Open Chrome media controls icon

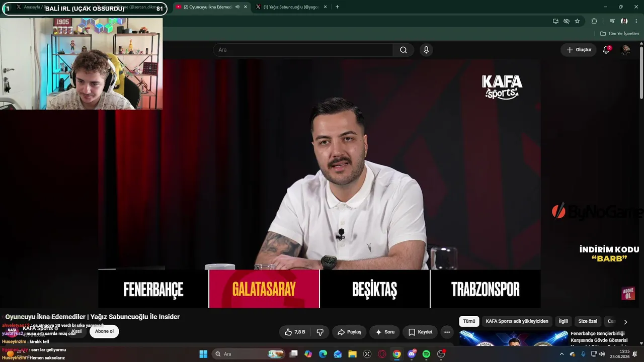[612, 21]
